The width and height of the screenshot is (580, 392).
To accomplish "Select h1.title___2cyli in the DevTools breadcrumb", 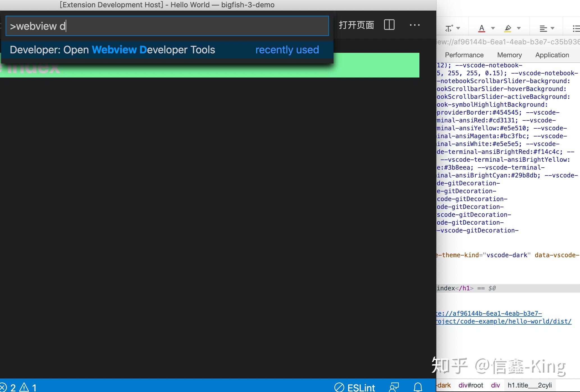I will coord(529,385).
